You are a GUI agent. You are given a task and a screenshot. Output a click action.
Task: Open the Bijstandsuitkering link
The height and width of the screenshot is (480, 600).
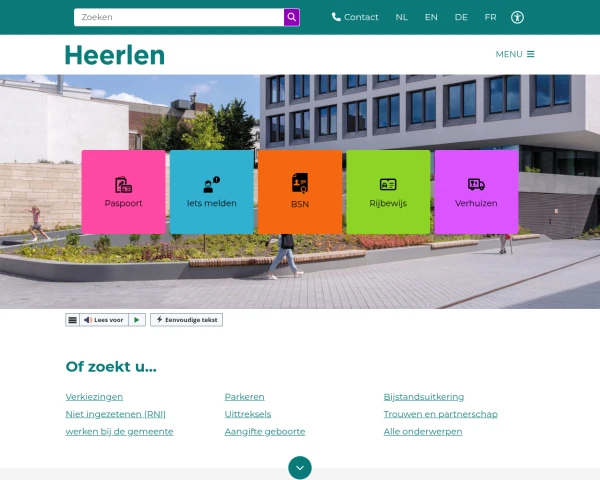point(424,397)
